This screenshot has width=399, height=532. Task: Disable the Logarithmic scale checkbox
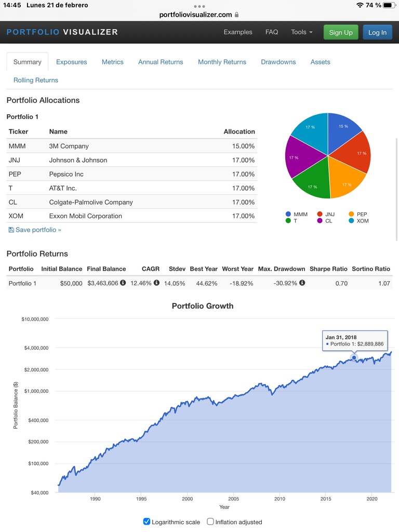(147, 522)
